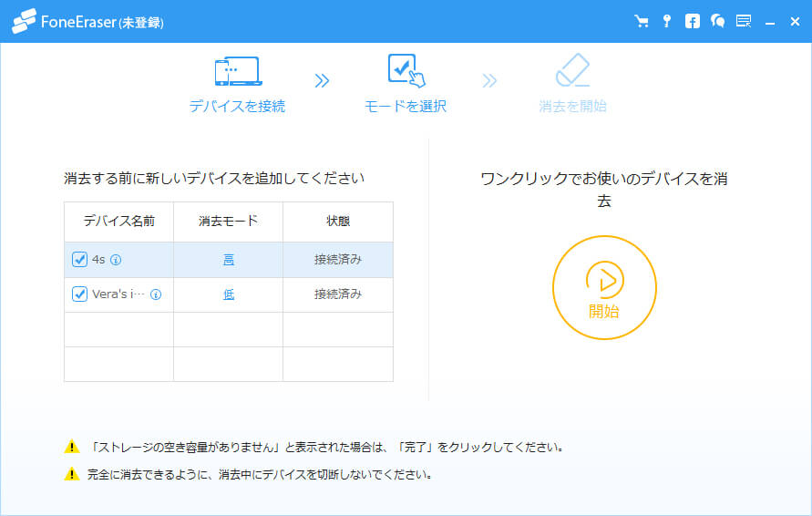Click the FoneEraser logo icon
This screenshot has width=812, height=516.
pos(24,21)
